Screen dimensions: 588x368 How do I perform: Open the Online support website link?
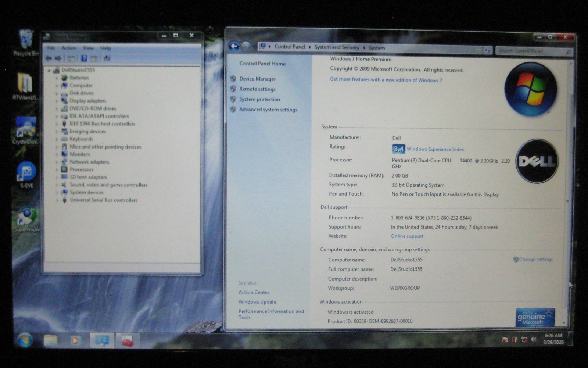407,236
